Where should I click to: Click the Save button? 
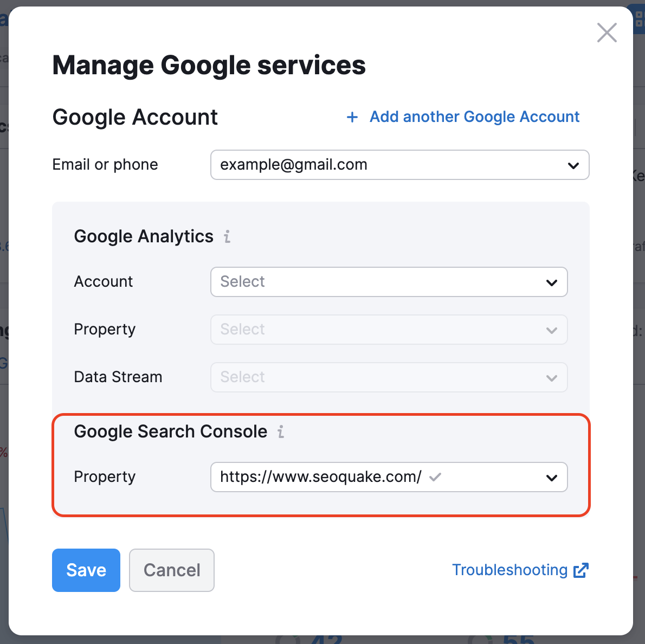pos(86,570)
